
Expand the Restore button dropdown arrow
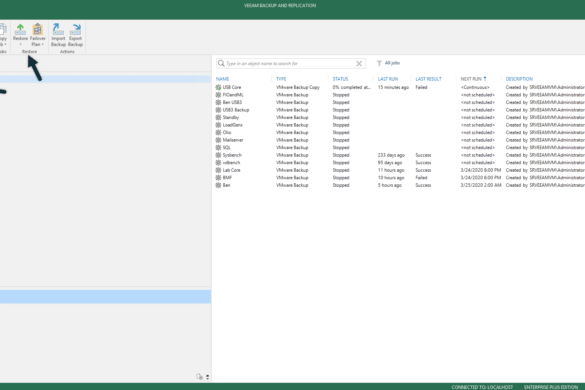pos(20,44)
